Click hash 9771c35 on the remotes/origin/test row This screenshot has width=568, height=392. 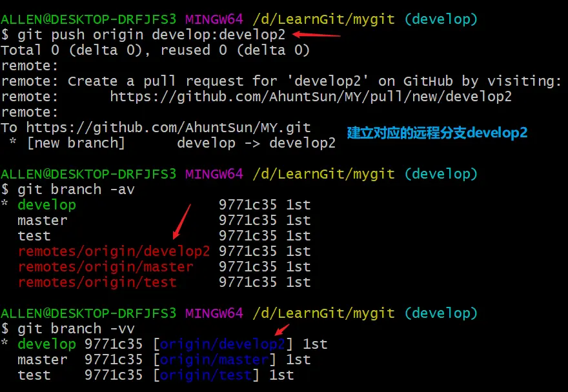pos(248,282)
